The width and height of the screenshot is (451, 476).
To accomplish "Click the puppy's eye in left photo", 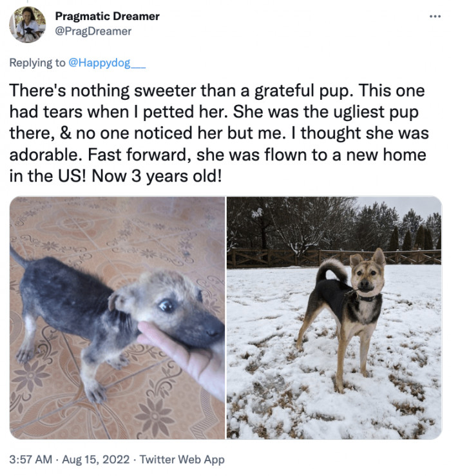I will click(x=166, y=306).
